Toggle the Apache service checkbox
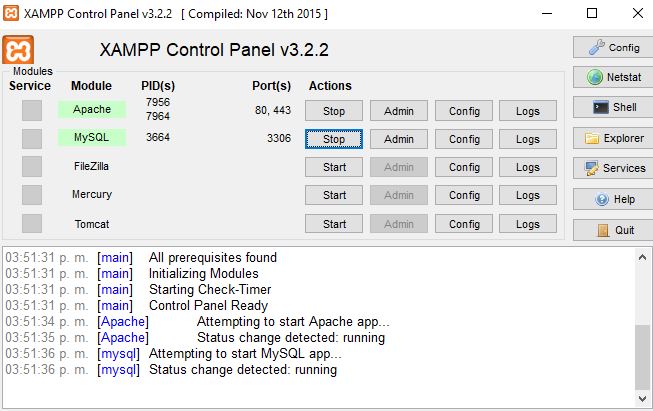653x411 pixels. pyautogui.click(x=32, y=111)
